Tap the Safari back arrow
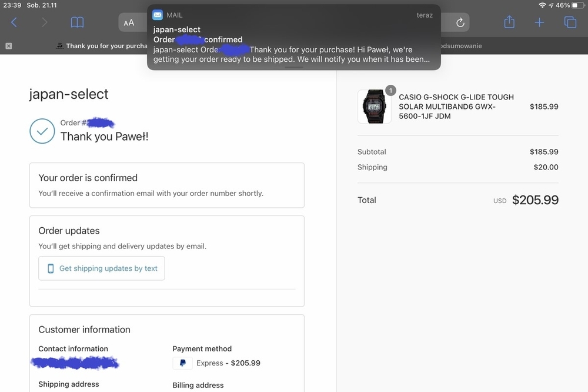 pyautogui.click(x=14, y=22)
